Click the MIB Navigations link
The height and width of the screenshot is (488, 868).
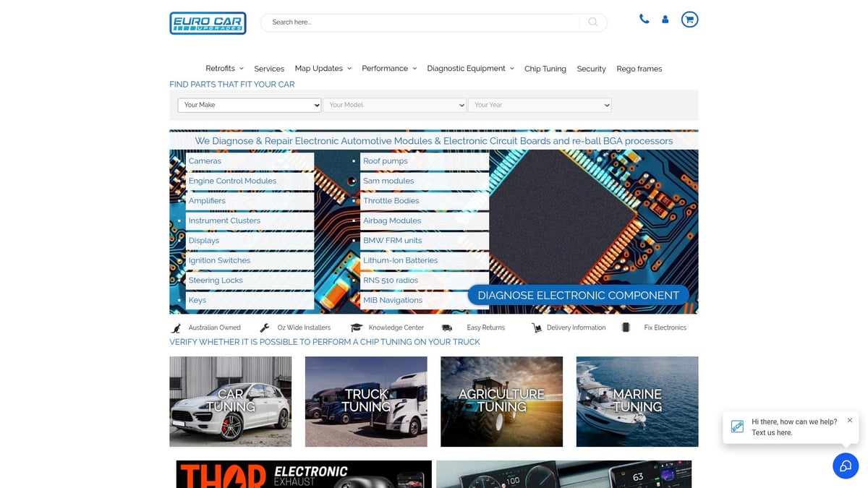point(393,300)
